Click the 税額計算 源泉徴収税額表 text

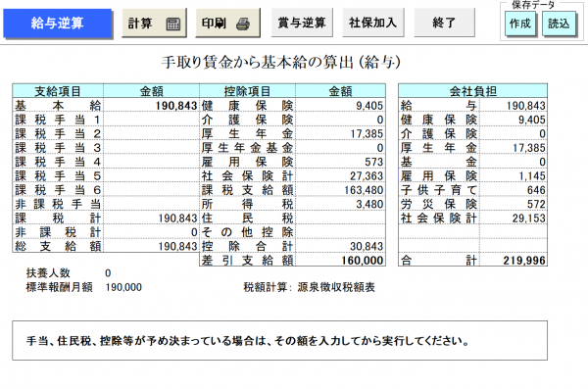(x=309, y=287)
